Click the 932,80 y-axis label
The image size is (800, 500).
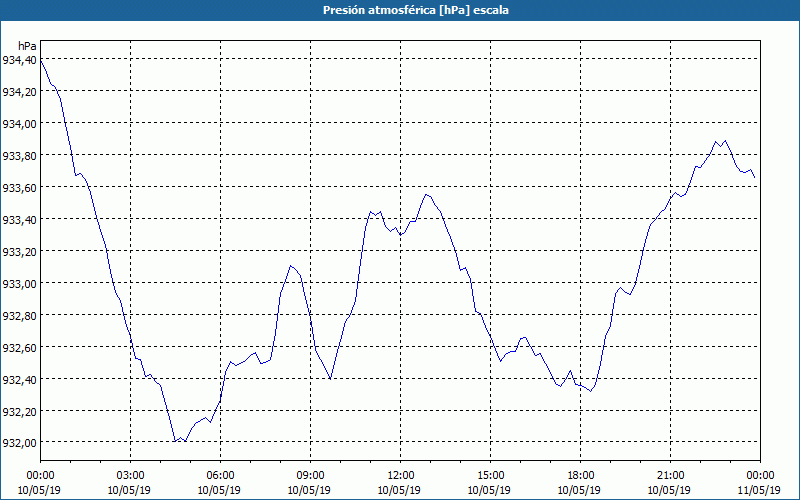click(x=19, y=315)
